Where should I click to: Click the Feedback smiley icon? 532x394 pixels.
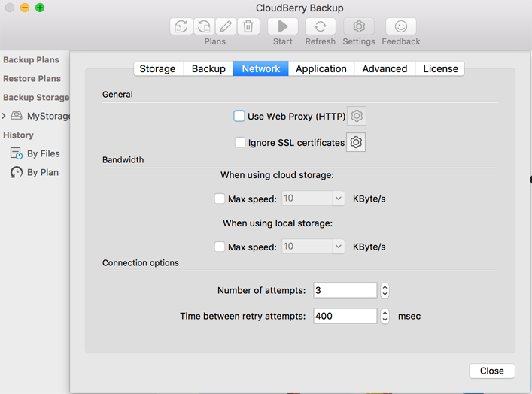(401, 26)
